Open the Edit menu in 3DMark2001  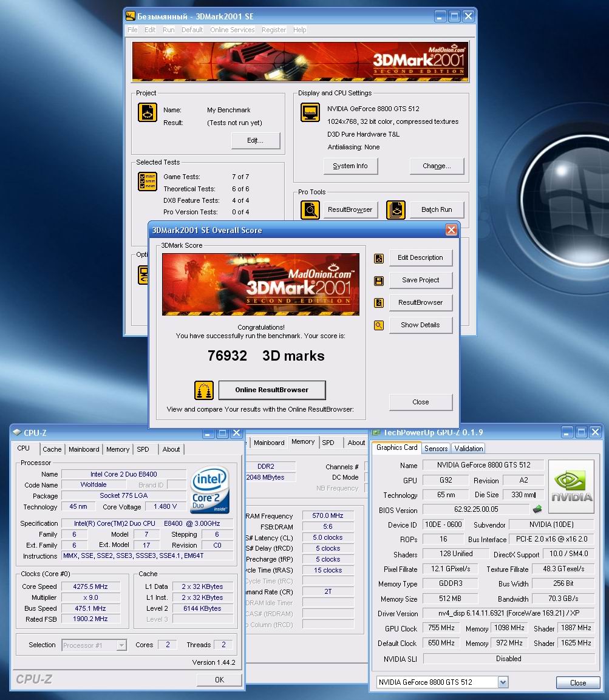click(x=150, y=30)
